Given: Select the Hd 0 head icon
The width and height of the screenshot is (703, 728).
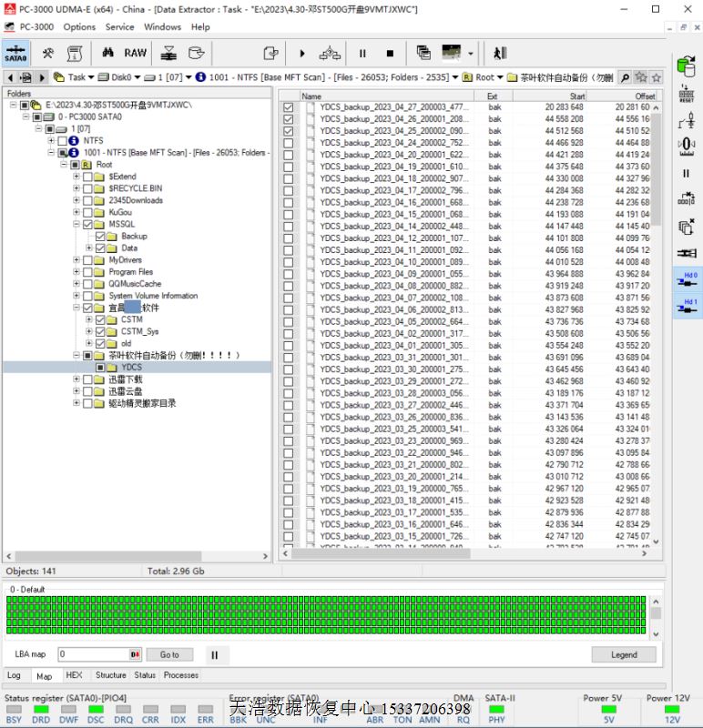Looking at the screenshot, I should pos(688,278).
